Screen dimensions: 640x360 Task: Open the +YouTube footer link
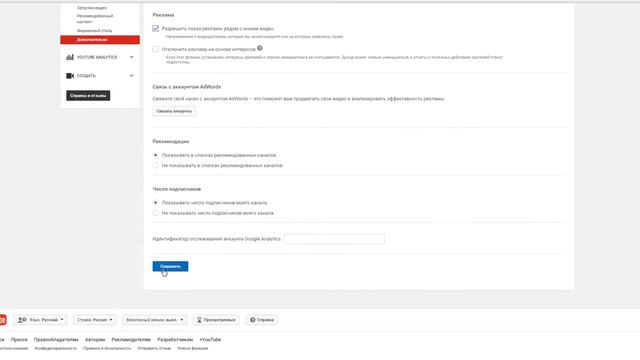pyautogui.click(x=210, y=340)
